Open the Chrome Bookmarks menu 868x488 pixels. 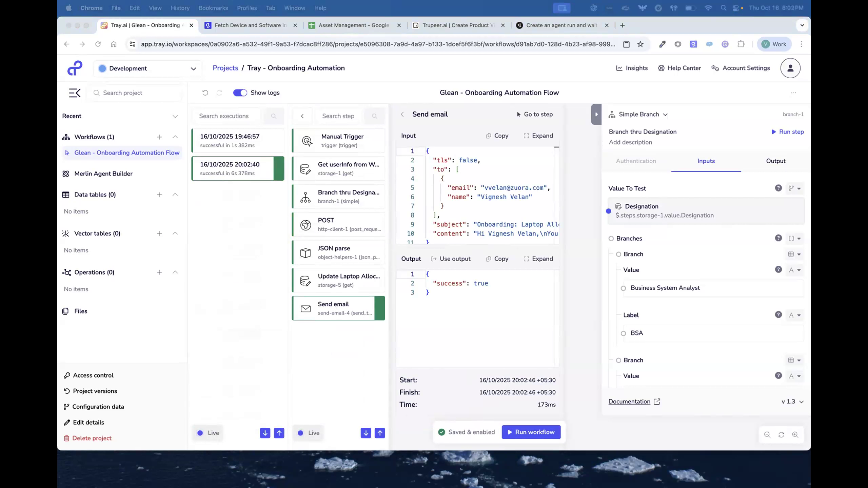(213, 8)
